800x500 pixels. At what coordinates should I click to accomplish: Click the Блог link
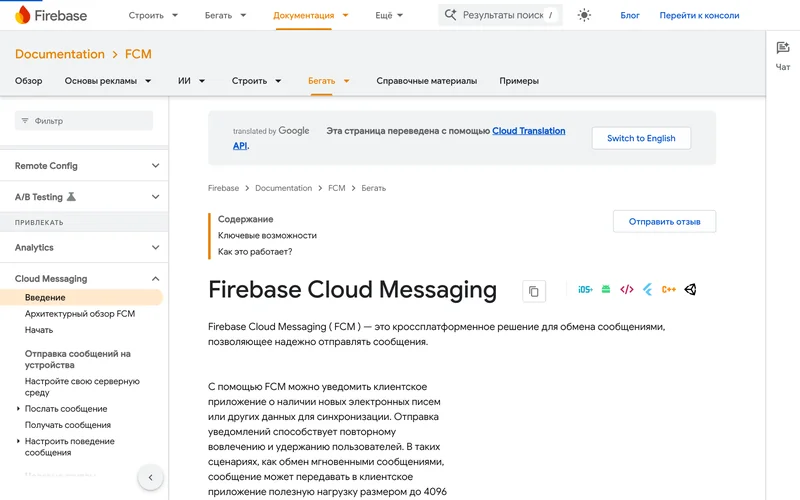tap(630, 15)
